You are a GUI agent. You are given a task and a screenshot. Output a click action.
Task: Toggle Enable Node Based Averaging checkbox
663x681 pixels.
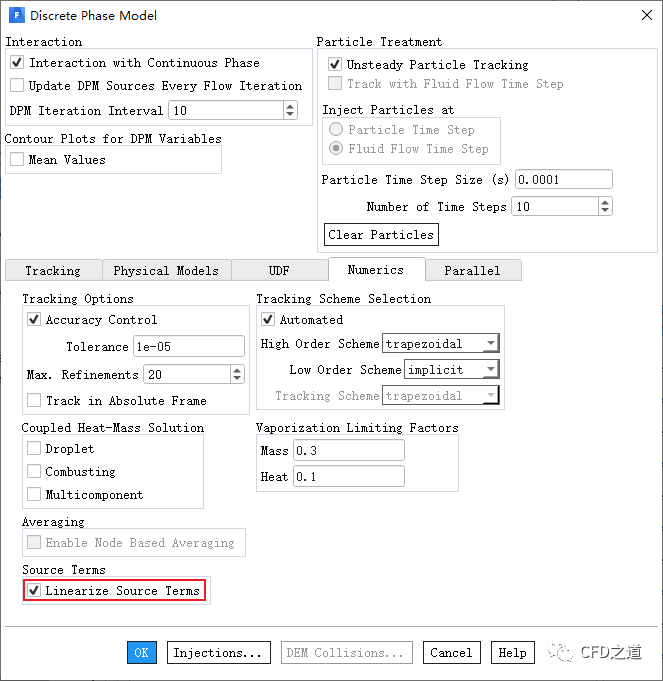34,542
